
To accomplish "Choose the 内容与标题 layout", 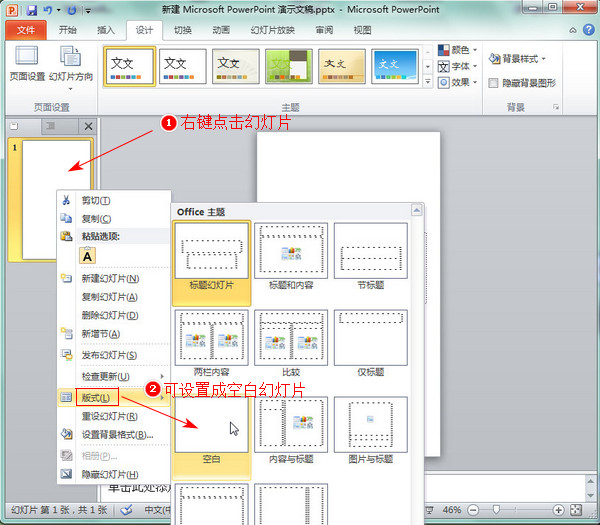I will click(x=291, y=430).
